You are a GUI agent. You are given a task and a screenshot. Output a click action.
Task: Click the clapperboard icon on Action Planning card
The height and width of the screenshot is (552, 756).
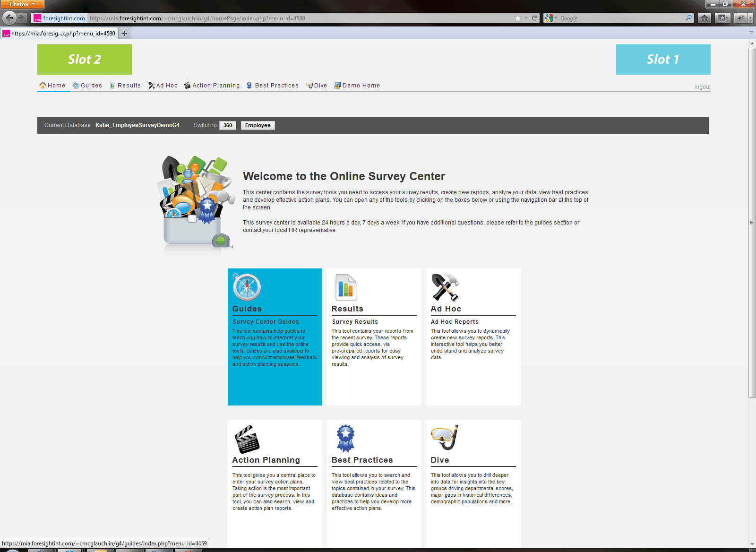pos(247,440)
